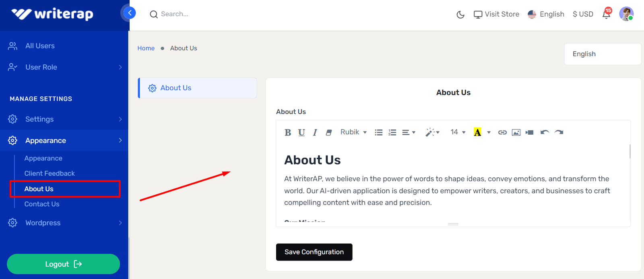Image resolution: width=644 pixels, height=279 pixels.
Task: Expand the Wordpress sidebar menu
Action: coord(64,223)
